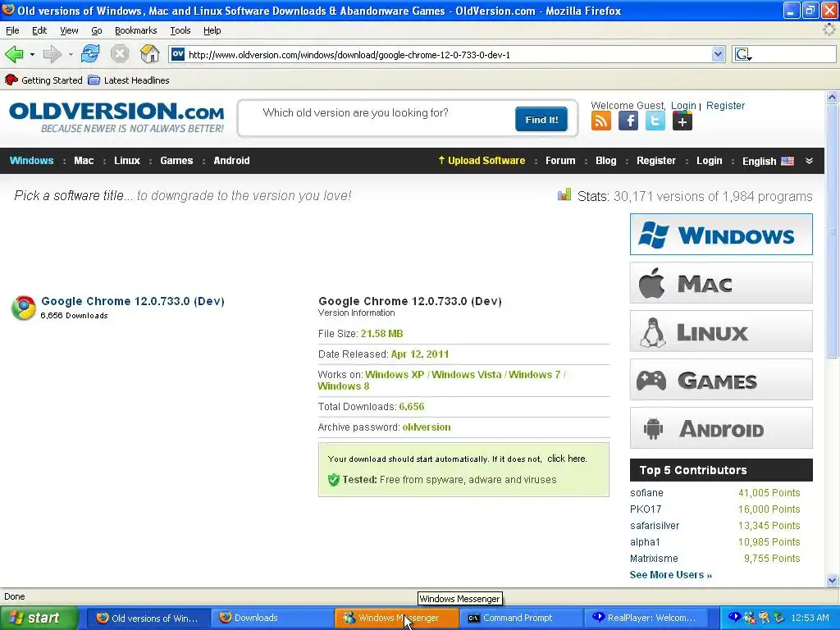Image resolution: width=840 pixels, height=630 pixels.
Task: Click the large Android platform banner
Action: coord(721,428)
